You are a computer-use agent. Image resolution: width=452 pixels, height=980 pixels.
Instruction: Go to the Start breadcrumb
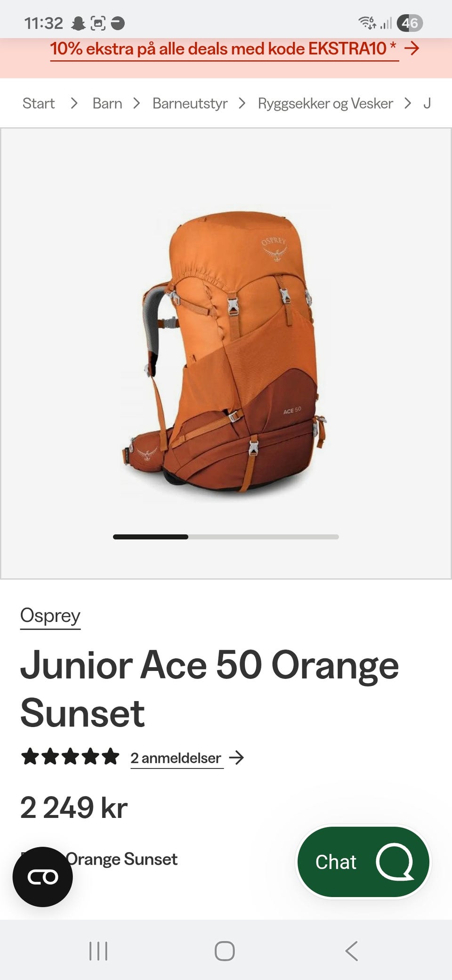39,103
